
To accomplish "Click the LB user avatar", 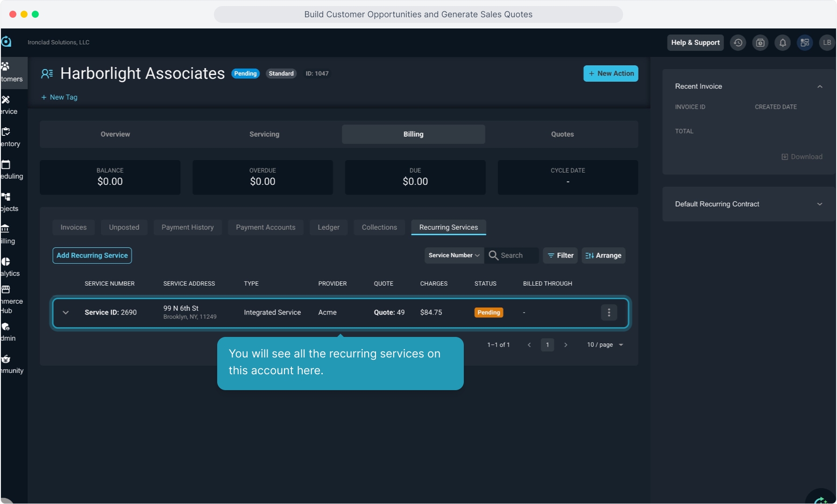I will click(827, 42).
